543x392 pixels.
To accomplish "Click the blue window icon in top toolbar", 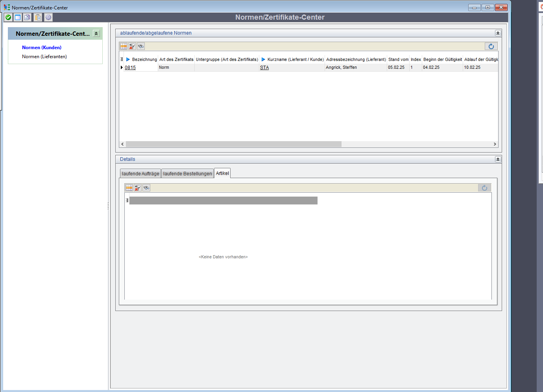I will [18, 17].
